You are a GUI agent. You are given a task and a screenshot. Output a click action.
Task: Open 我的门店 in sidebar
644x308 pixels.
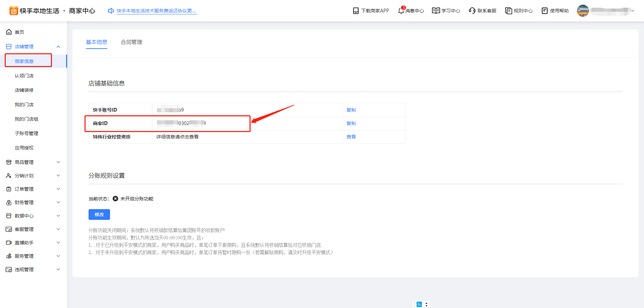point(24,105)
